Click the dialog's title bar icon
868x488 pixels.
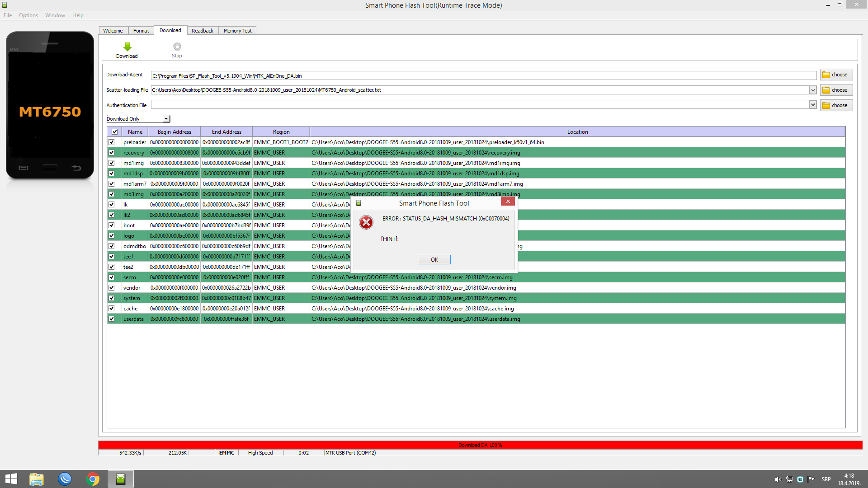point(359,203)
